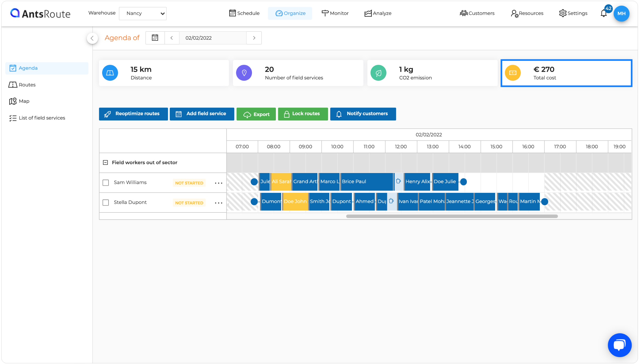Select the yellow Ali Sarah appointment
Image resolution: width=639 pixels, height=364 pixels.
point(281,182)
